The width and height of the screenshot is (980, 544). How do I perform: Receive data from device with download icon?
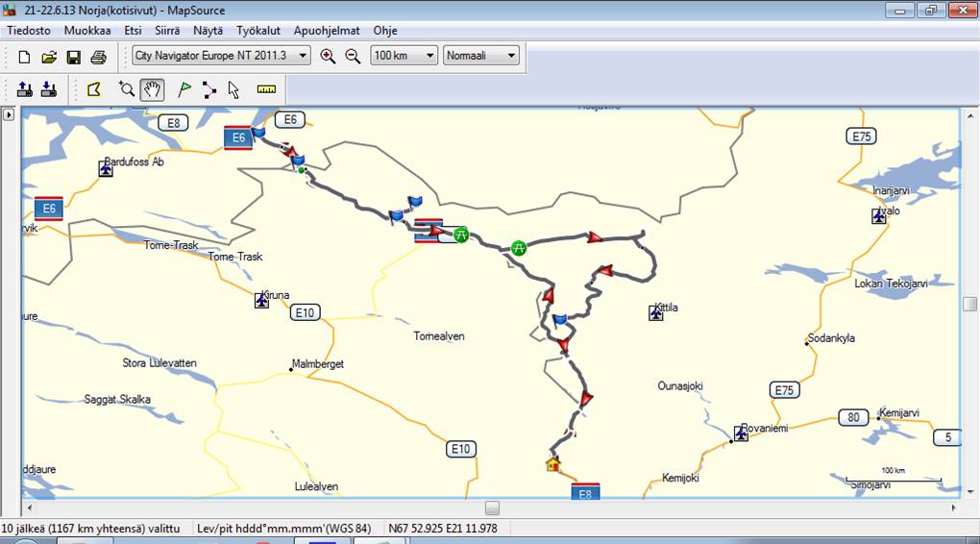coord(49,89)
